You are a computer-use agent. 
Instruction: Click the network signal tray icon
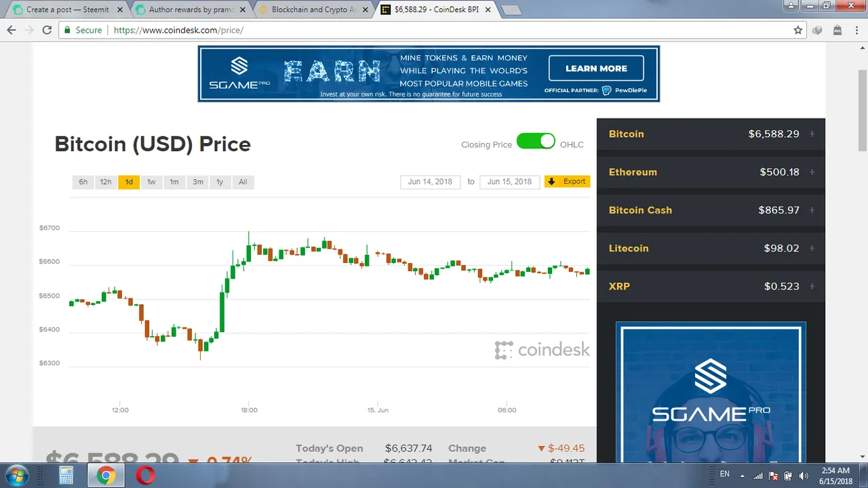click(x=759, y=476)
